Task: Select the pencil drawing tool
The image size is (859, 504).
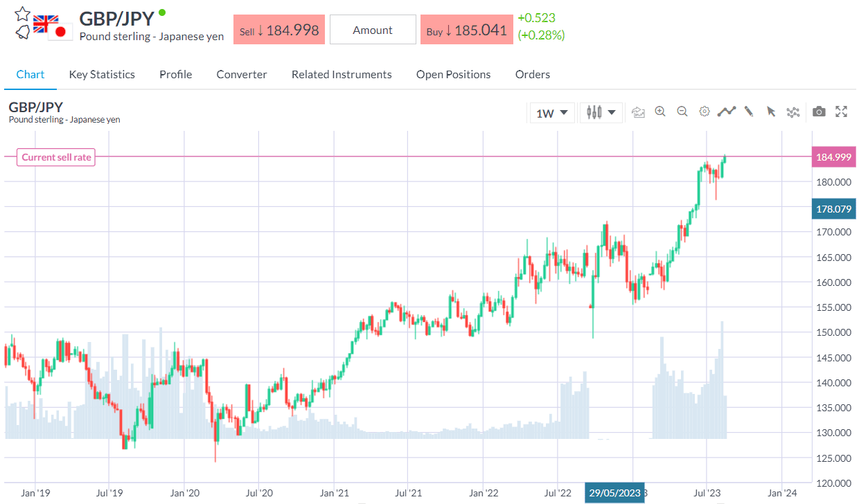Action: coord(748,111)
